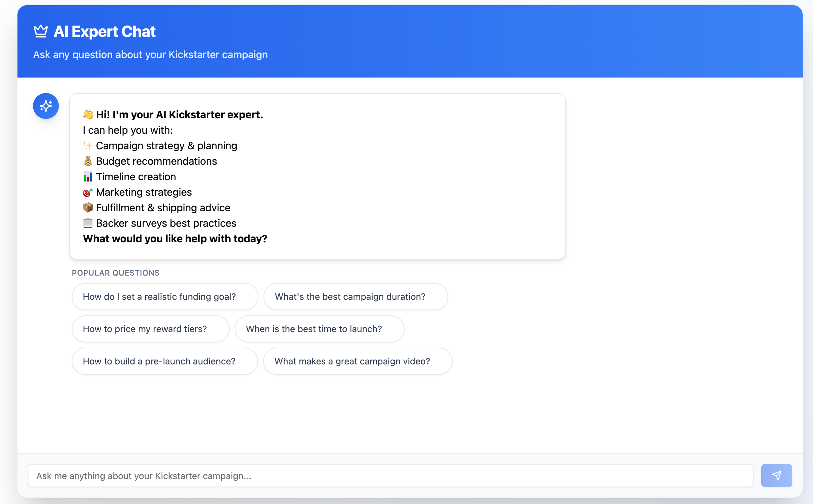813x504 pixels.
Task: Click the AI Expert Chat title
Action: (104, 31)
